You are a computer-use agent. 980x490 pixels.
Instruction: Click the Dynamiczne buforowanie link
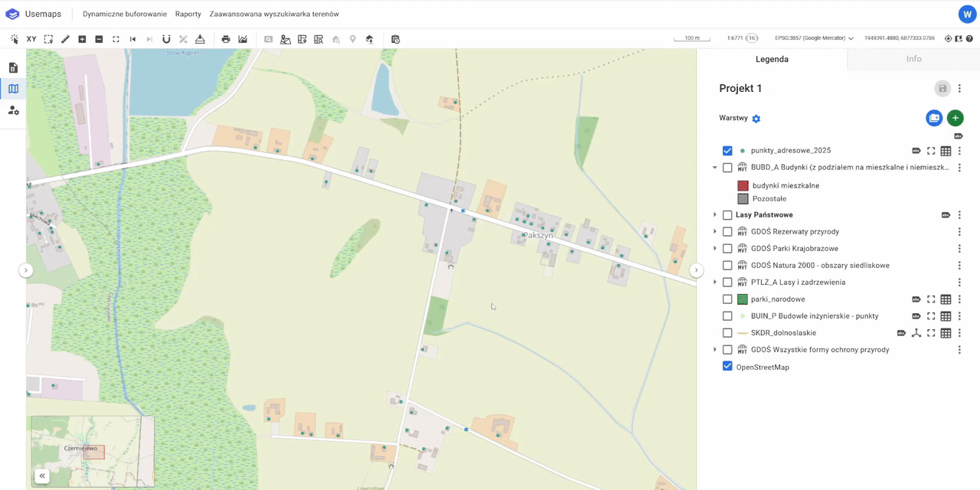(x=125, y=14)
